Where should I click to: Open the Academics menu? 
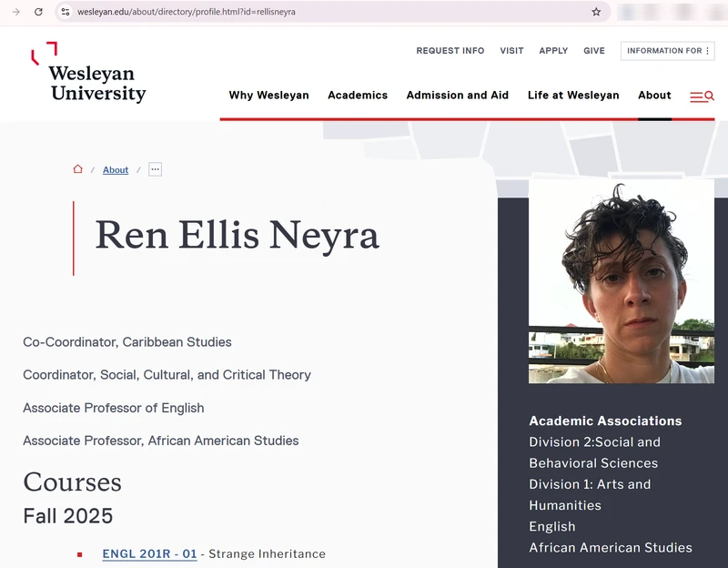pyautogui.click(x=358, y=96)
